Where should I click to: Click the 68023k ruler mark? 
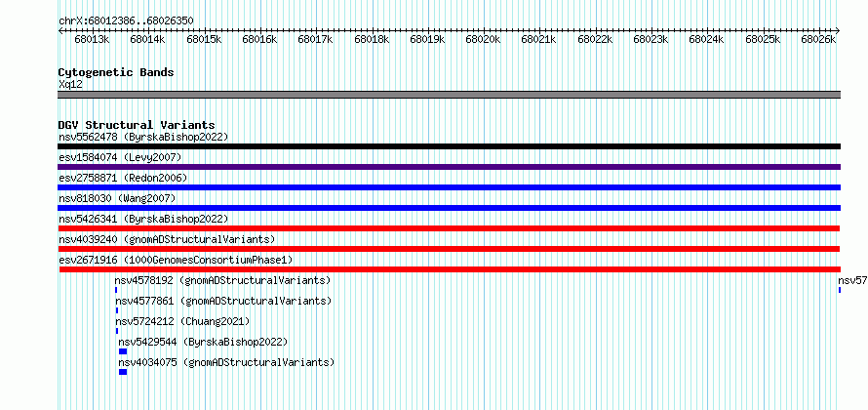651,39
